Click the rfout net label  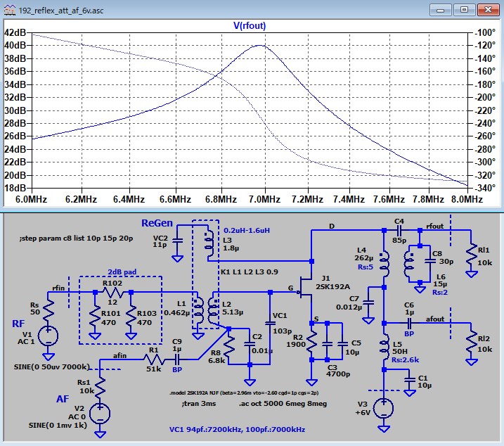click(x=434, y=226)
